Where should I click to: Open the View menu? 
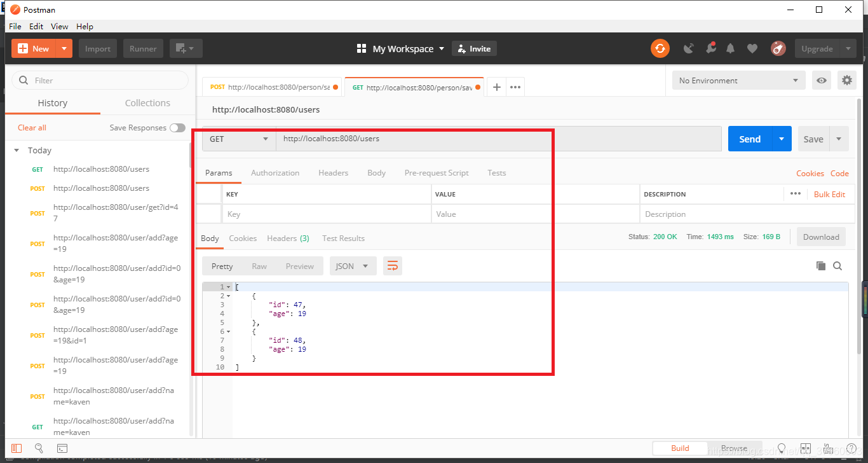pyautogui.click(x=60, y=26)
